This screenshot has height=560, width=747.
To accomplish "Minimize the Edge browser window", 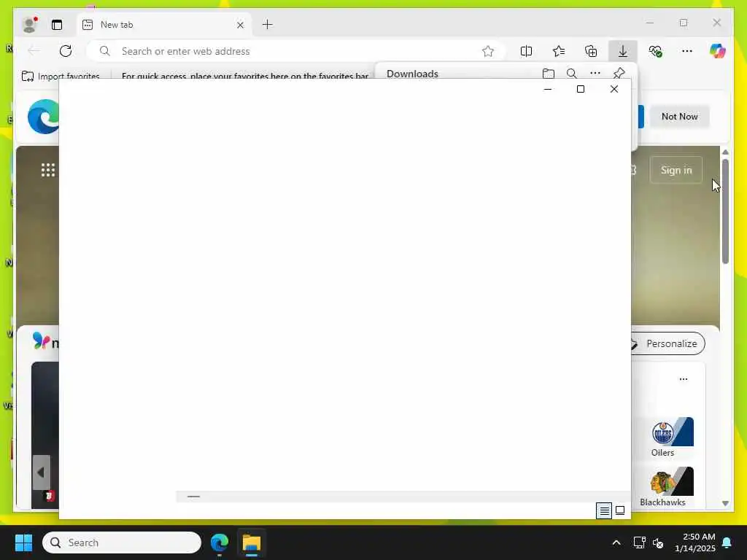I will [650, 23].
